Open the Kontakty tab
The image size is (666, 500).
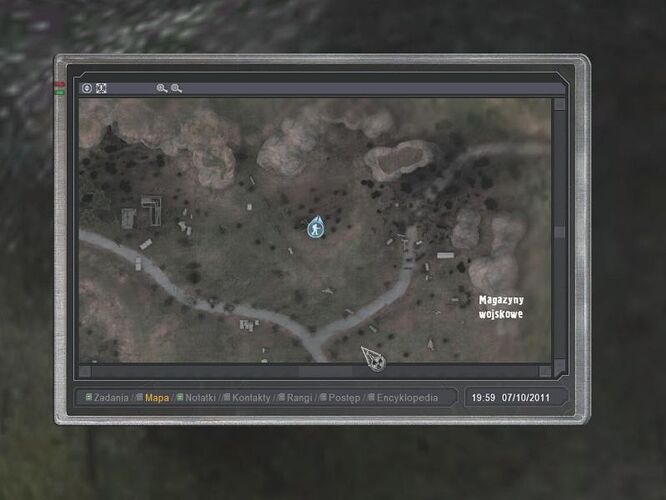tap(250, 398)
